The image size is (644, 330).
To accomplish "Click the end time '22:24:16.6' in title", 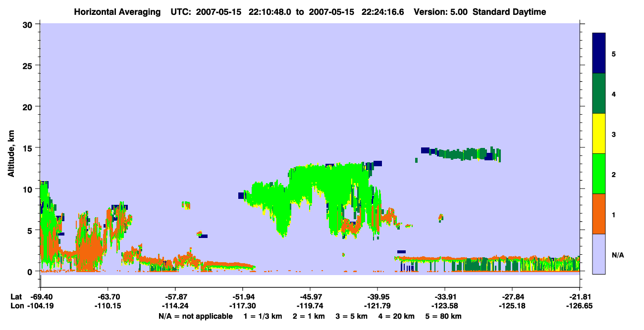I will [384, 12].
